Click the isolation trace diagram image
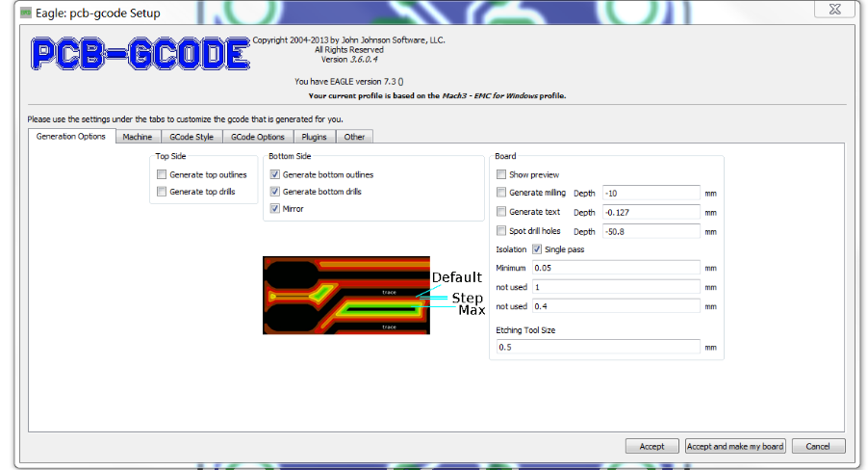The height and width of the screenshot is (470, 868). 346,296
